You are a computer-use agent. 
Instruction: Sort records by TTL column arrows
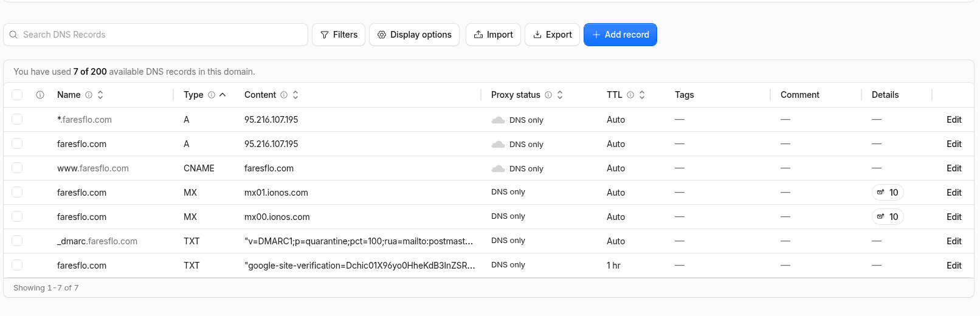point(642,95)
